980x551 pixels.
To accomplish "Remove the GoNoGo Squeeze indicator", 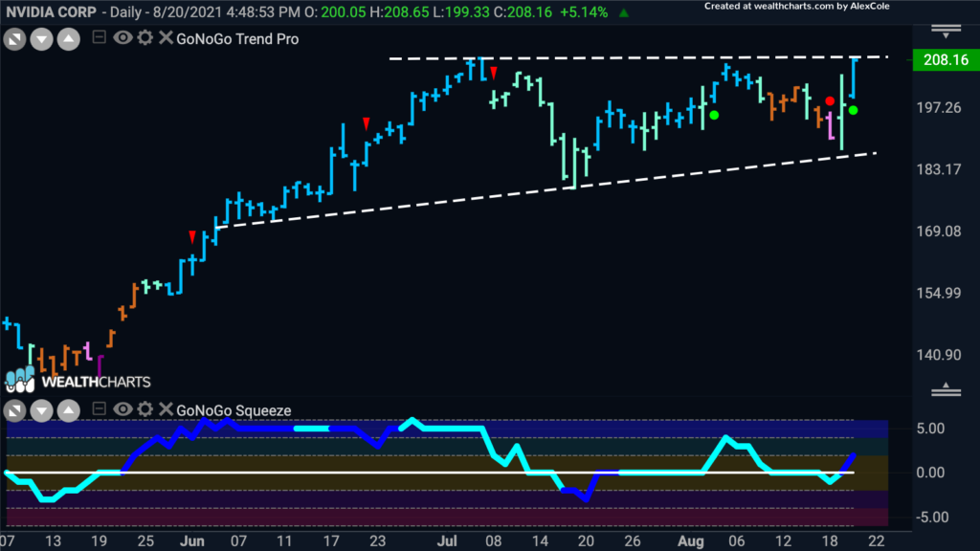I will click(x=166, y=409).
